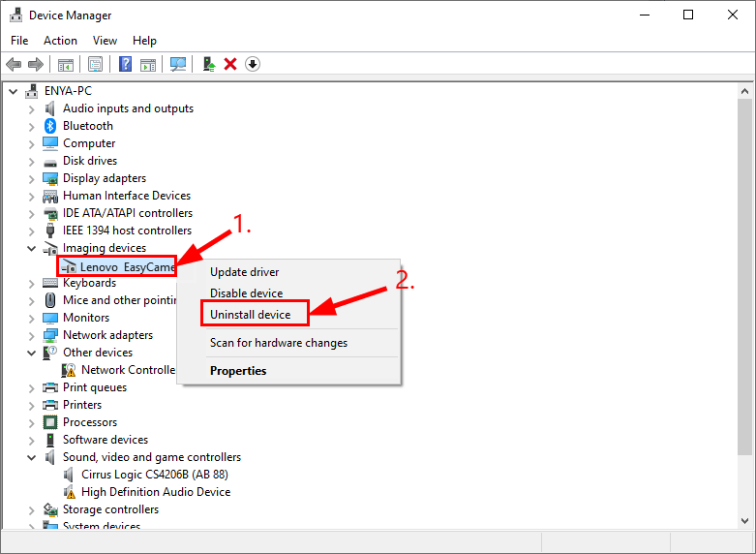
Task: Select the Monitors label
Action: (x=86, y=318)
